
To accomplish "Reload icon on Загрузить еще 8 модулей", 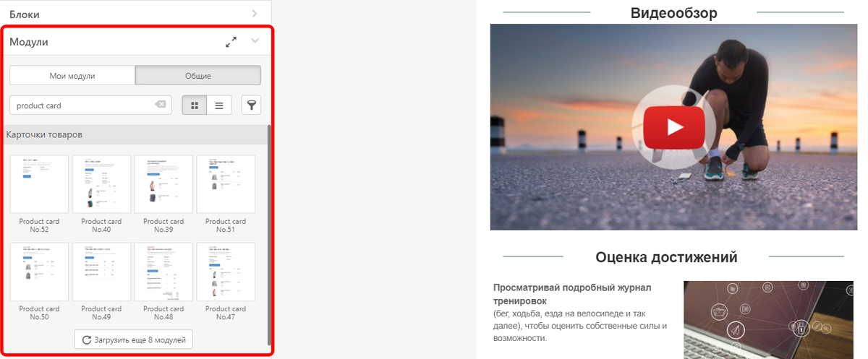I will (x=86, y=339).
